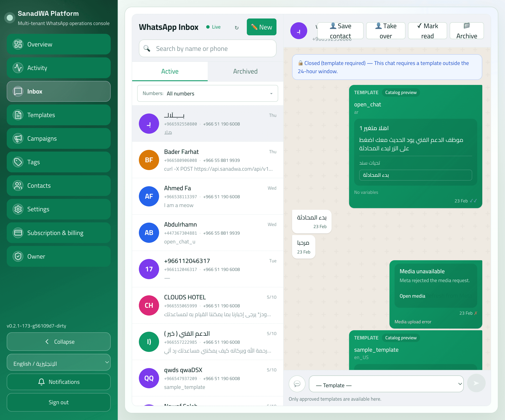The image size is (505, 420).
Task: Open the English language selector
Action: pos(59,362)
